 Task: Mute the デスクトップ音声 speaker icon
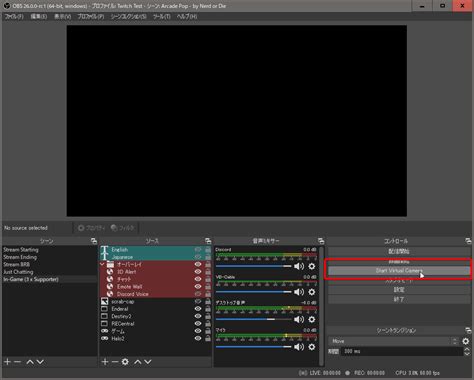299,319
